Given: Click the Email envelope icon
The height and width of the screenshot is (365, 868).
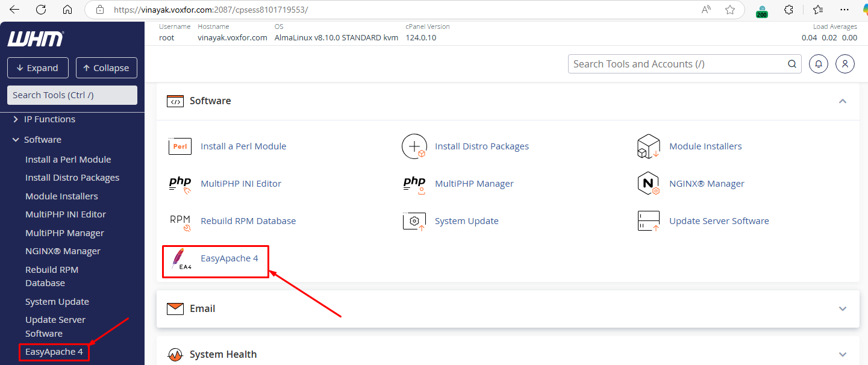Looking at the screenshot, I should click(175, 308).
